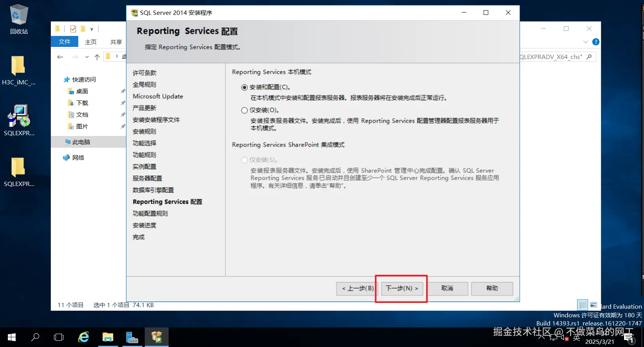Open recent locations dropdown in Explorer
The width and height of the screenshot is (644, 347).
87,57
